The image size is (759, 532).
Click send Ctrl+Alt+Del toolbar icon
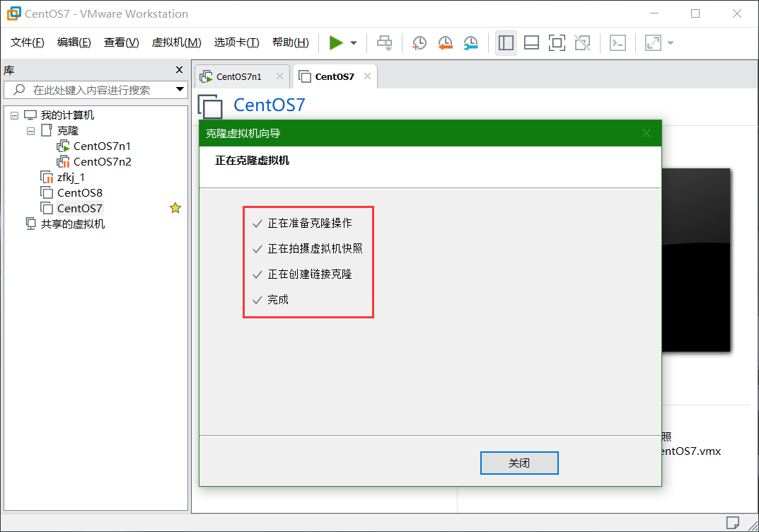pos(385,42)
